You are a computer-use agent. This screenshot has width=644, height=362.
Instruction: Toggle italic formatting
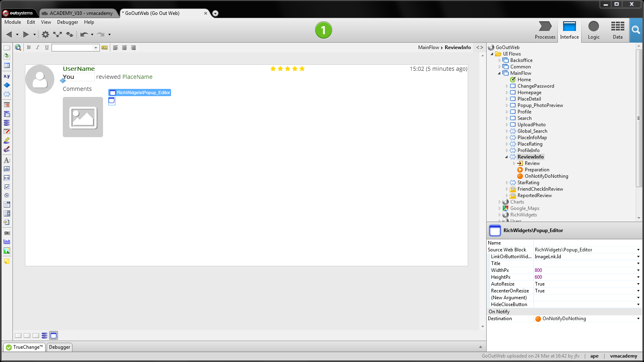(x=37, y=47)
